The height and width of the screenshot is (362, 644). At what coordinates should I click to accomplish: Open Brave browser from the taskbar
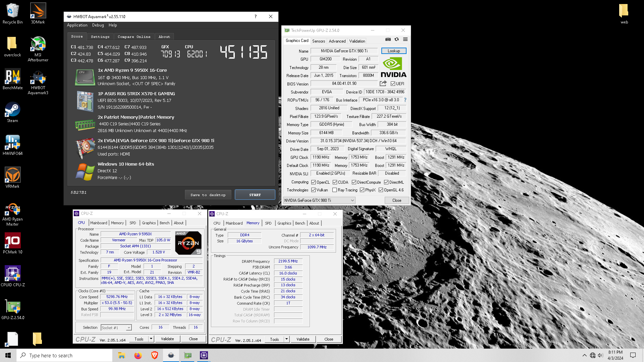click(x=154, y=355)
